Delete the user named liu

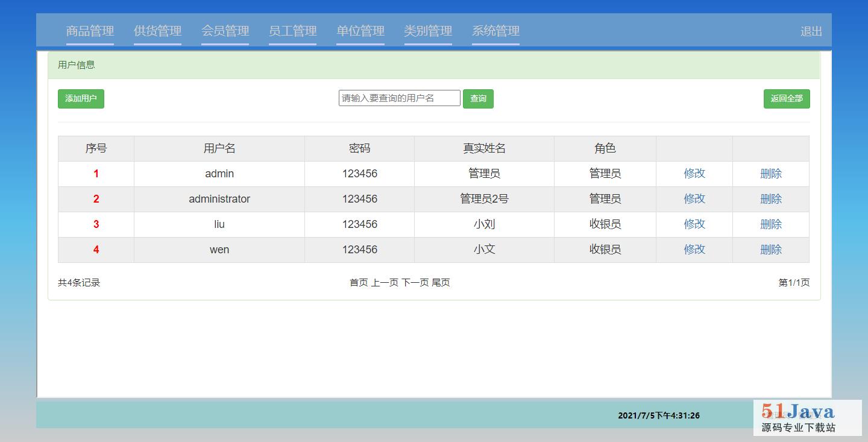(x=770, y=224)
